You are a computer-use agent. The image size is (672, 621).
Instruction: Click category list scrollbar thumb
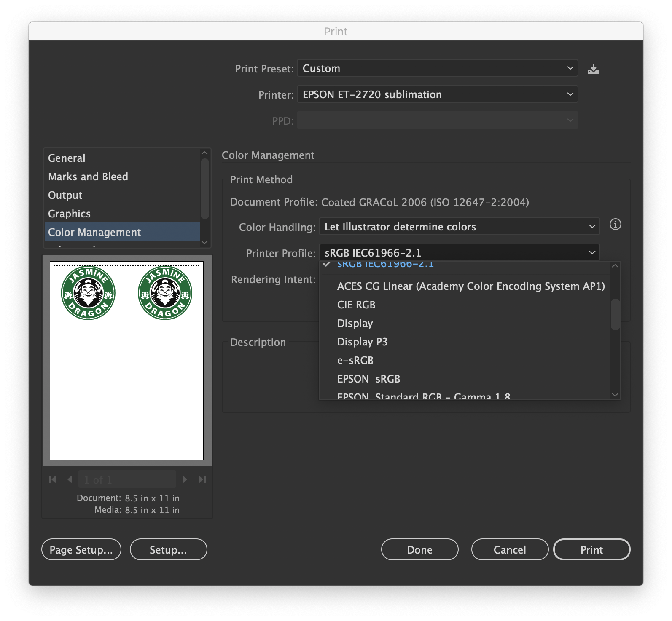point(205,189)
